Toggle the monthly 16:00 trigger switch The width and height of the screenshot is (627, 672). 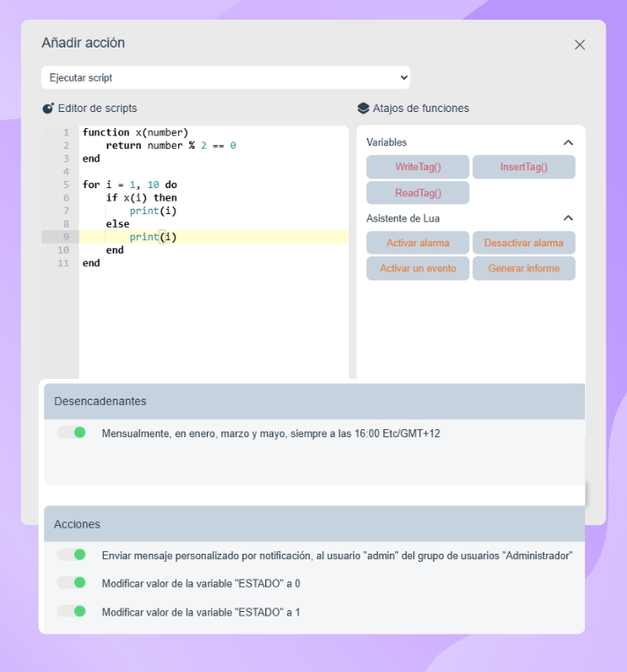[72, 433]
